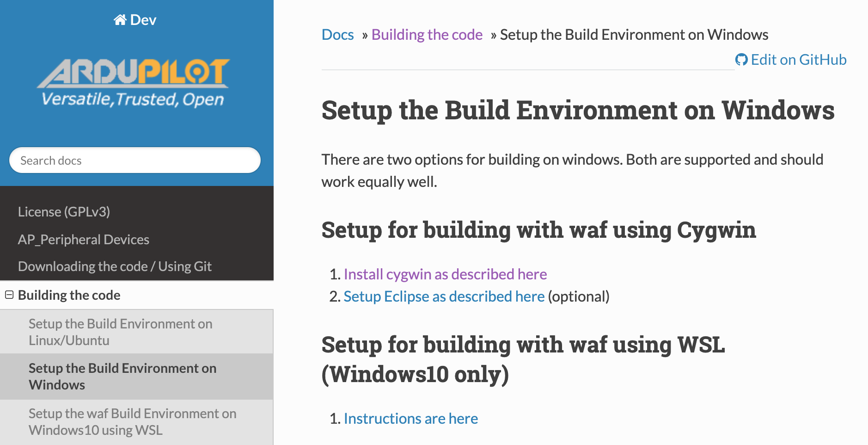
Task: Focus the Search docs field
Action: [x=135, y=160]
